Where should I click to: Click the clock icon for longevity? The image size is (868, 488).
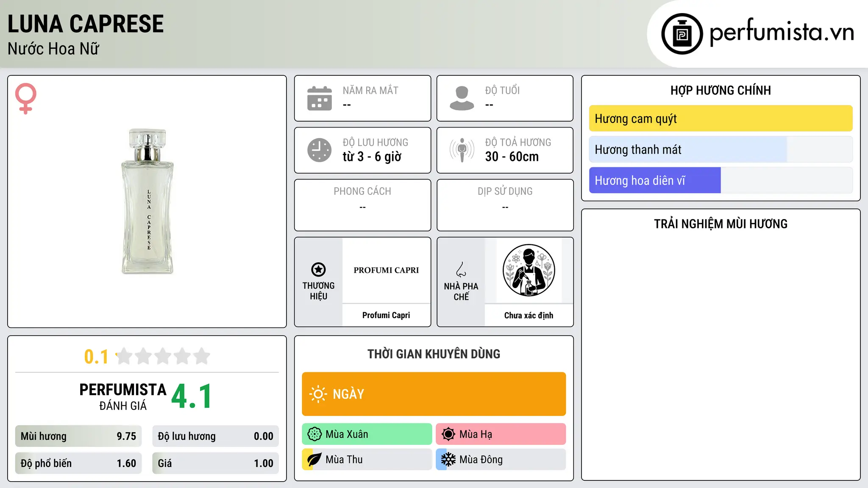pyautogui.click(x=320, y=150)
